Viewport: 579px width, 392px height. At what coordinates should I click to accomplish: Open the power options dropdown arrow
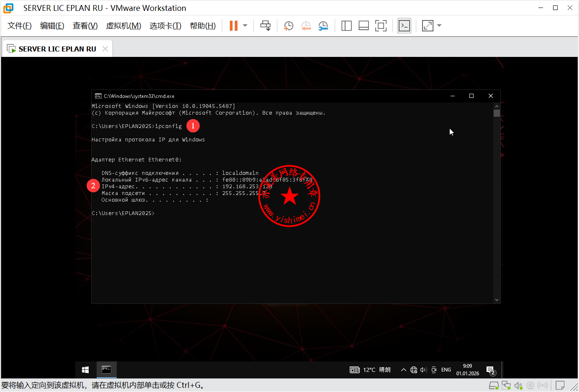click(x=245, y=26)
